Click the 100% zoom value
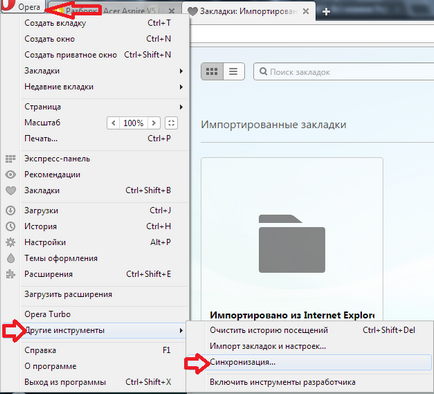 133,123
